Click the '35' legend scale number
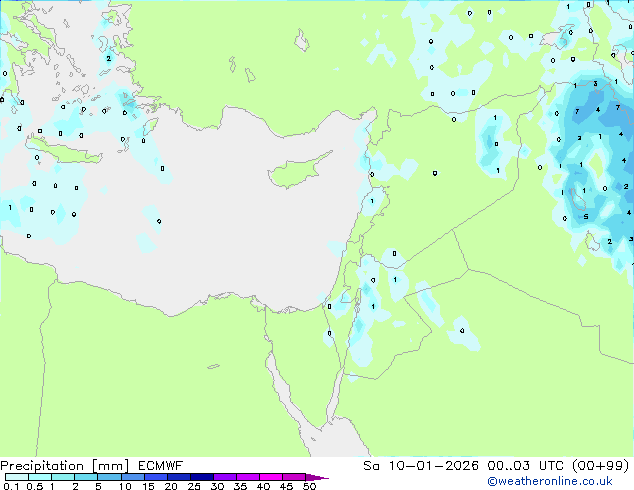This screenshot has width=634, height=490. [x=240, y=486]
